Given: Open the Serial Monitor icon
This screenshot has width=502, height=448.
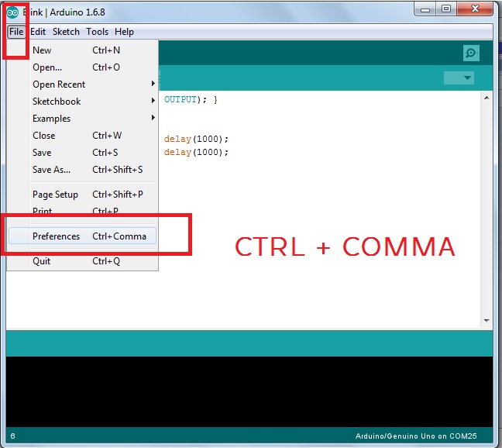Looking at the screenshot, I should [x=471, y=53].
